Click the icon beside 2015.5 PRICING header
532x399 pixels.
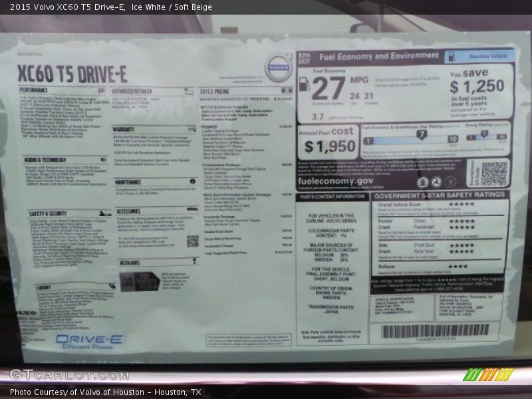pos(287,90)
